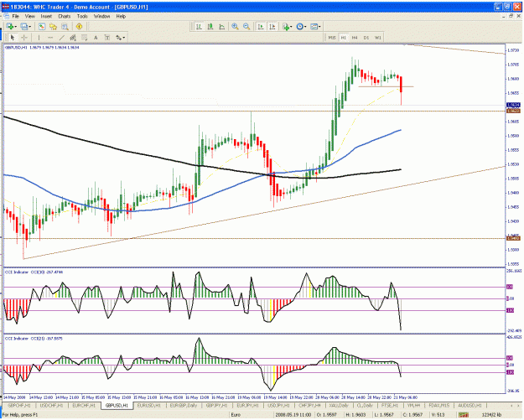Screen dimensions: 524x420
Task: Switch to the XAU,Daily chart tab
Action: (x=339, y=406)
